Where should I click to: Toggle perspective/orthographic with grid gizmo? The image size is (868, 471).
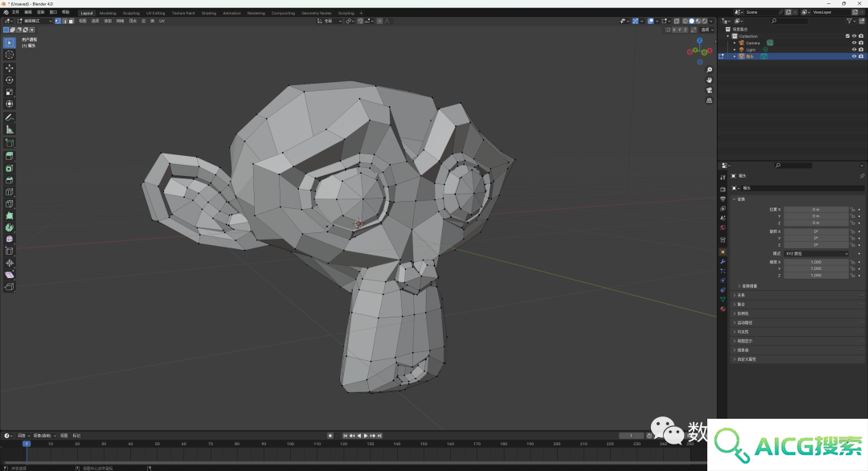point(709,100)
